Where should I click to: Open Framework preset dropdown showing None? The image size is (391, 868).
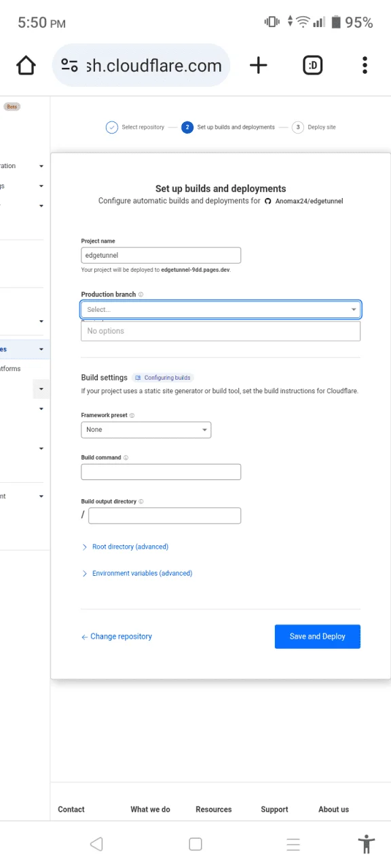[146, 429]
